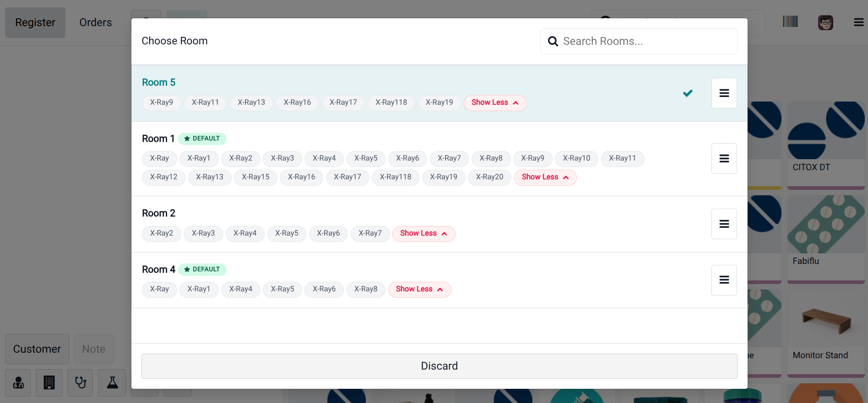The width and height of the screenshot is (868, 403).
Task: Switch to the Orders tab
Action: tap(95, 22)
